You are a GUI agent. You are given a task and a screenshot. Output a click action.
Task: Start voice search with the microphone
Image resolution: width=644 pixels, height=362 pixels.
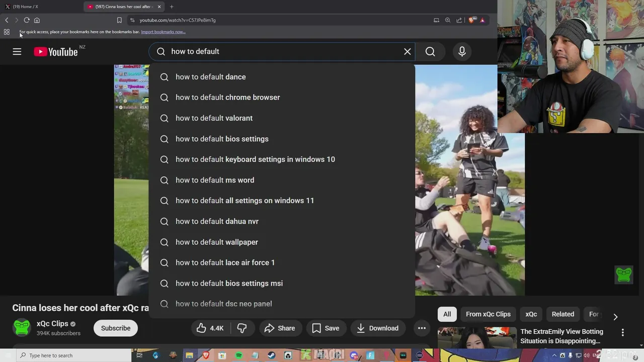click(462, 51)
